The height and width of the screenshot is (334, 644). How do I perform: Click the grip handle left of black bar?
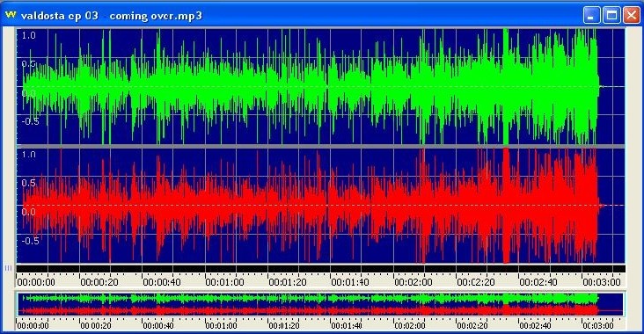click(8, 268)
